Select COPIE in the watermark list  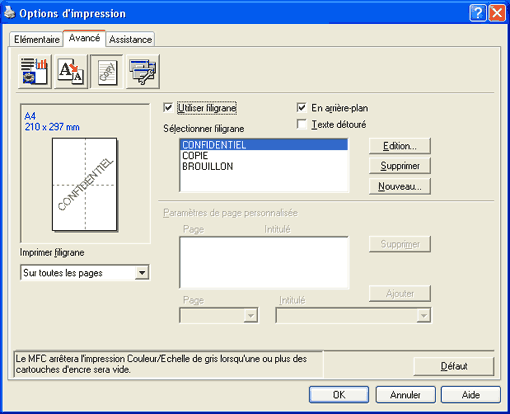195,156
